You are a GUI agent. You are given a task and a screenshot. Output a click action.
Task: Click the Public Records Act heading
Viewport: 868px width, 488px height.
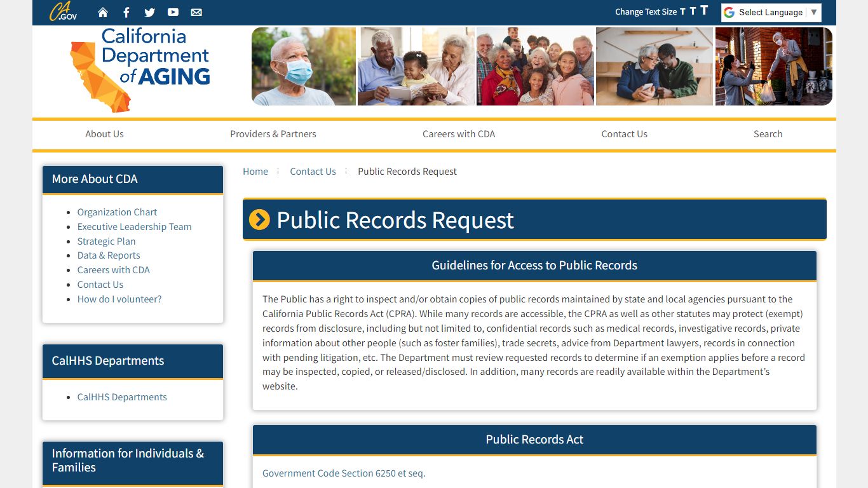click(x=534, y=440)
